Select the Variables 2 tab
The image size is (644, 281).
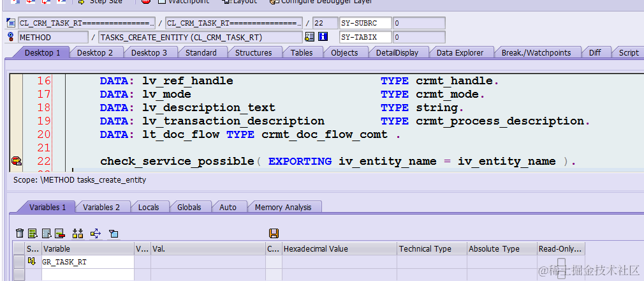click(x=101, y=208)
